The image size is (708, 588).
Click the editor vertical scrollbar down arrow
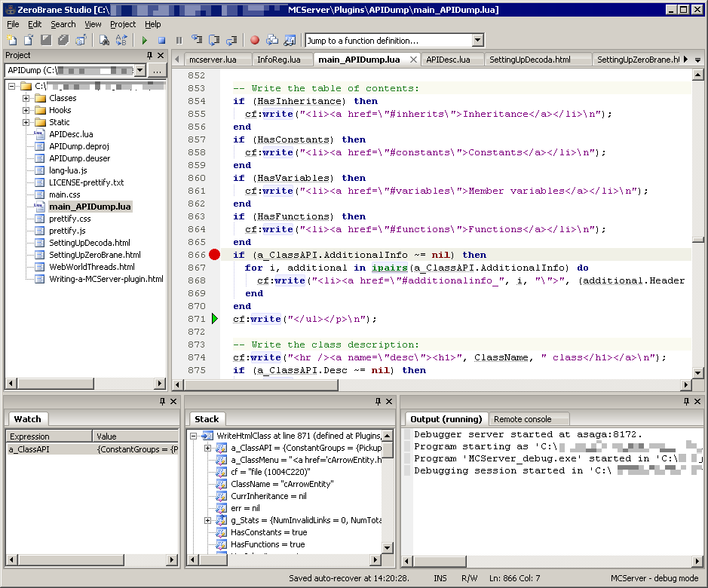(697, 372)
